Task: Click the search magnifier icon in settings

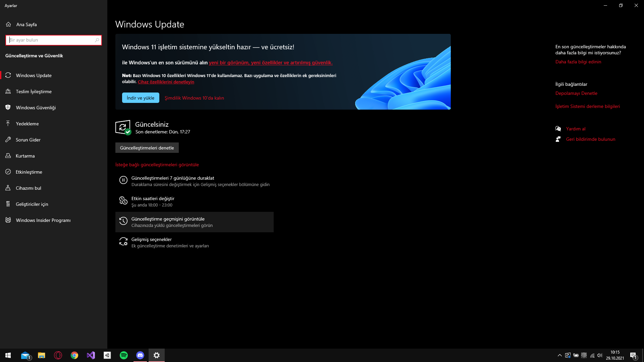Action: pyautogui.click(x=97, y=40)
